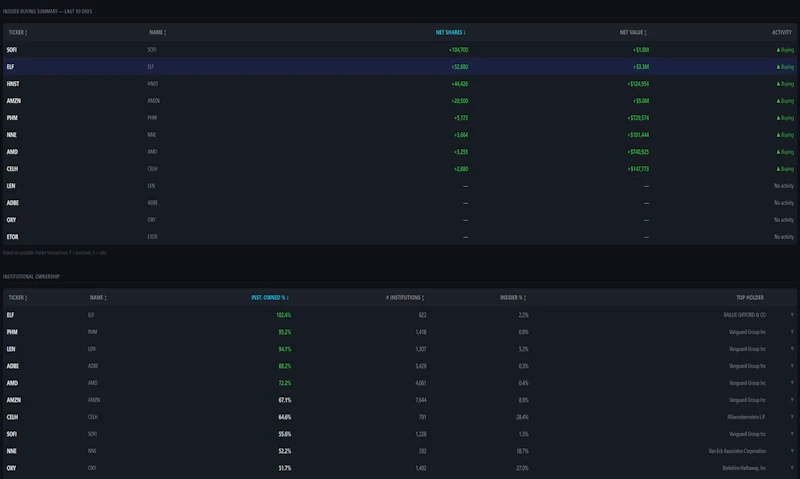Click AMZN net value +$5.0M
The image size is (800, 479).
641,100
